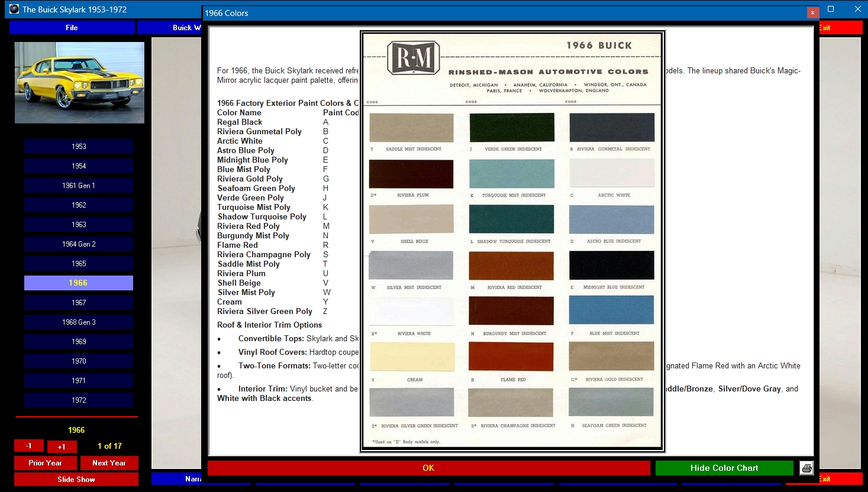Image resolution: width=868 pixels, height=492 pixels.
Task: Go to Next Year
Action: tap(109, 463)
